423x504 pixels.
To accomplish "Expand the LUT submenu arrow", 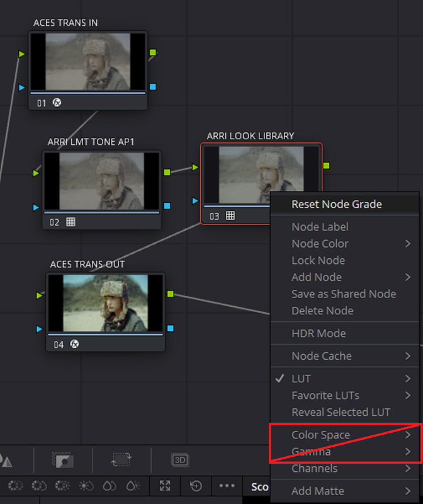I will pos(408,379).
